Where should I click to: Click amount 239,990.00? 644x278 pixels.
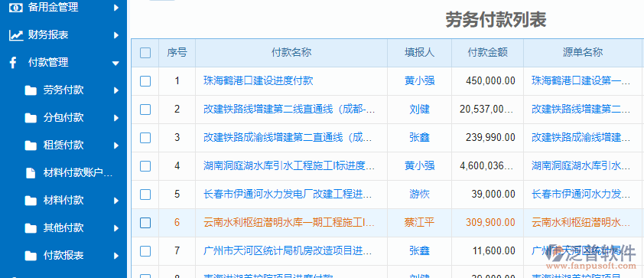click(490, 137)
